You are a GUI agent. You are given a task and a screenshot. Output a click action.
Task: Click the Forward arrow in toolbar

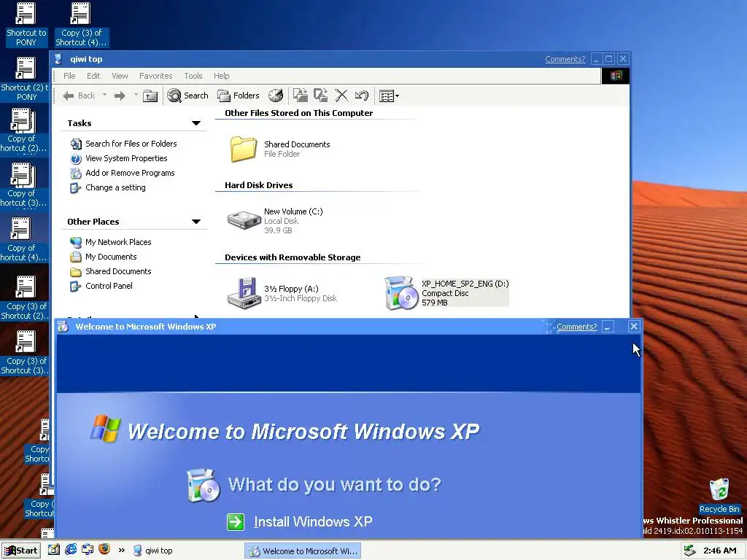point(120,96)
